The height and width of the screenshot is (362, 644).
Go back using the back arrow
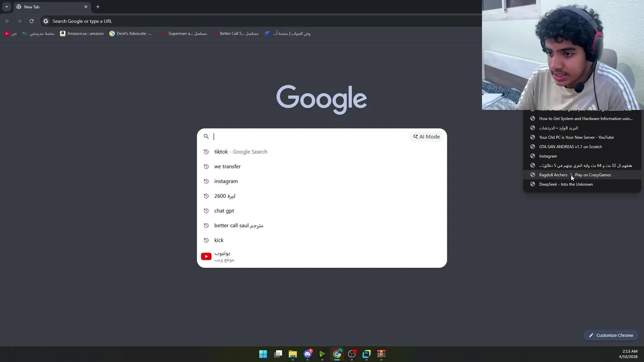[x=8, y=21]
